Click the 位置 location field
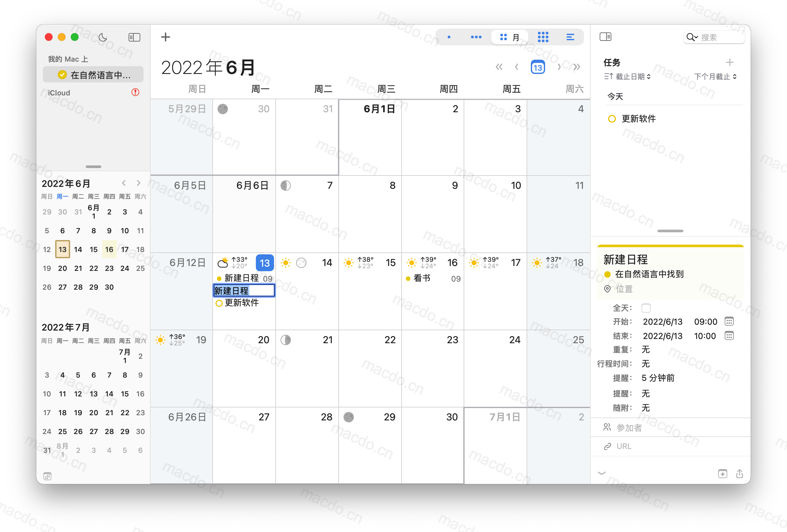The height and width of the screenshot is (532, 787). pyautogui.click(x=624, y=289)
